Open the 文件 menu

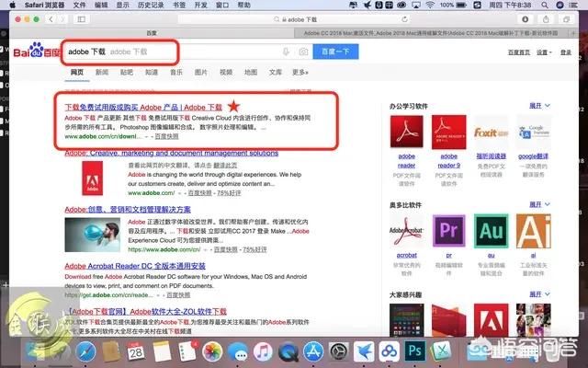(80, 5)
